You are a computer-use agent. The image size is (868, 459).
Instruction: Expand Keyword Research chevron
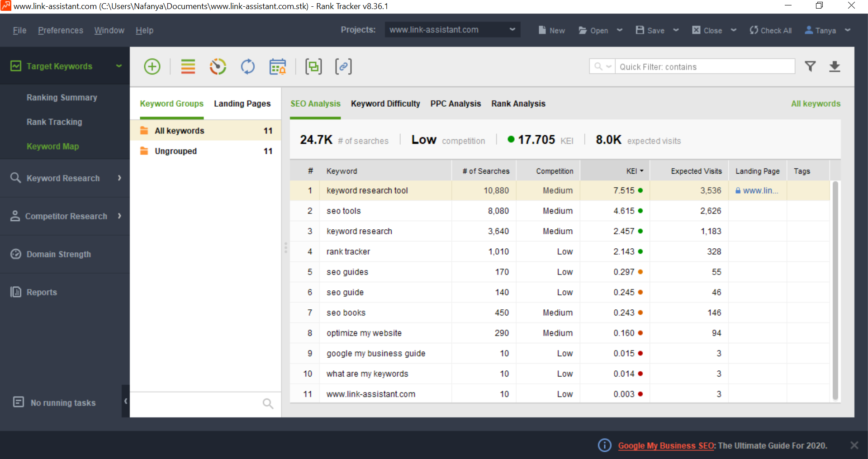click(x=119, y=178)
